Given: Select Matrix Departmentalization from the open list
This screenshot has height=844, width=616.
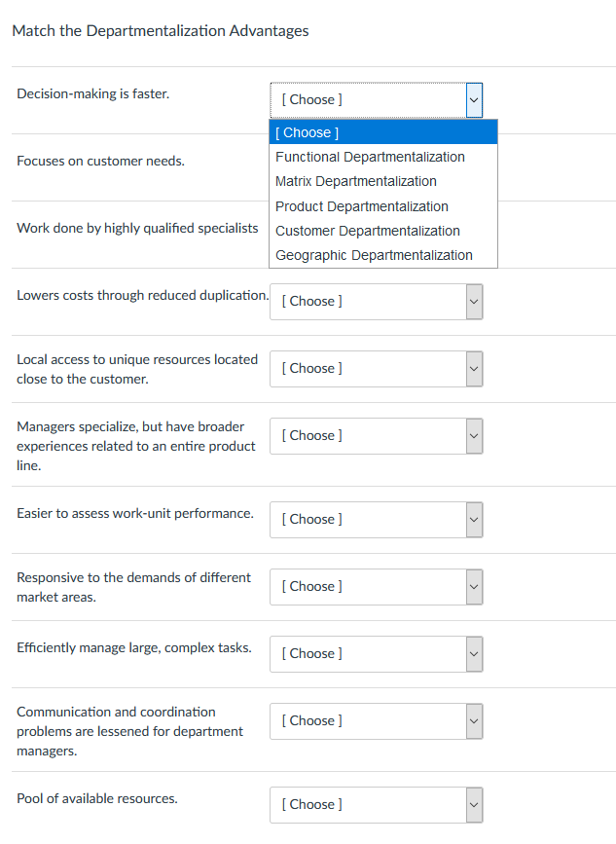Looking at the screenshot, I should tap(355, 181).
